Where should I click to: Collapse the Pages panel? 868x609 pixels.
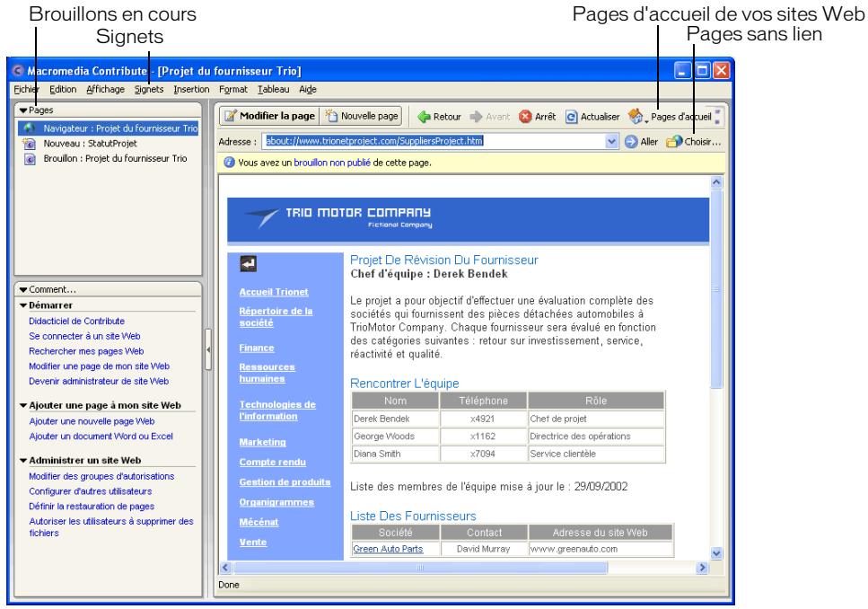click(x=23, y=110)
